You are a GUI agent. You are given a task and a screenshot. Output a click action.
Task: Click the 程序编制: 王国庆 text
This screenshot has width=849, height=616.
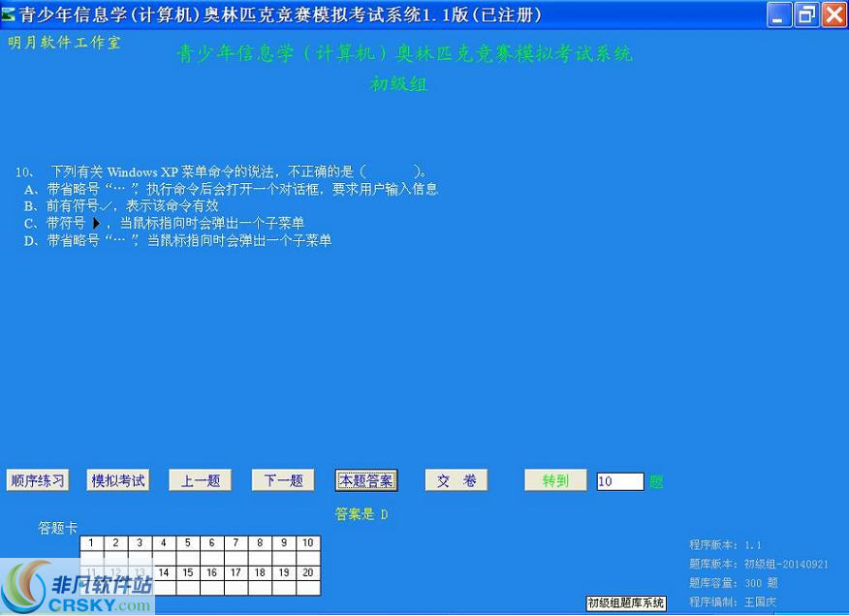tap(733, 601)
